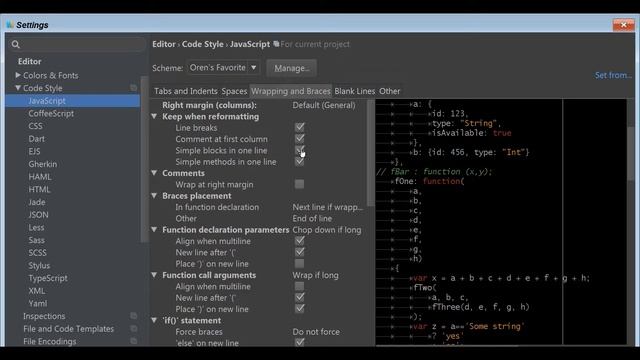The image size is (640, 360).
Task: Select Yaml in the Code Style tree
Action: point(38,303)
